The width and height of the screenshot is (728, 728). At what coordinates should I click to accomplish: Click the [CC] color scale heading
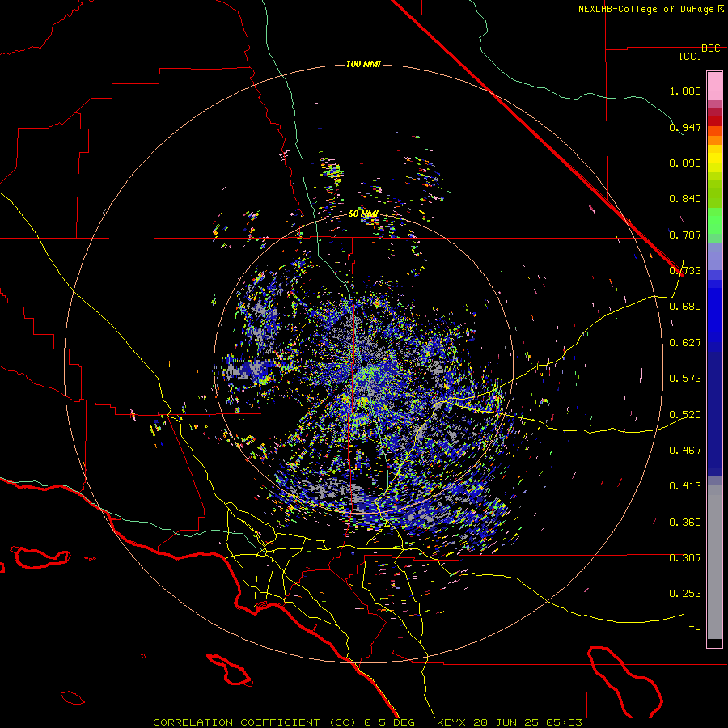click(691, 56)
